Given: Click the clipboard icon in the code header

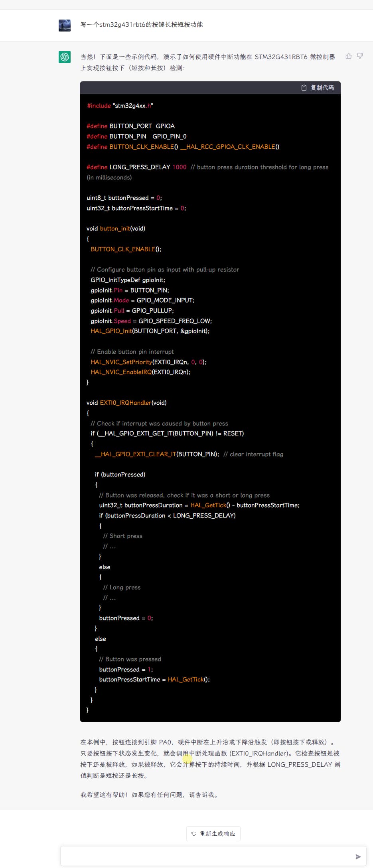Looking at the screenshot, I should [304, 88].
